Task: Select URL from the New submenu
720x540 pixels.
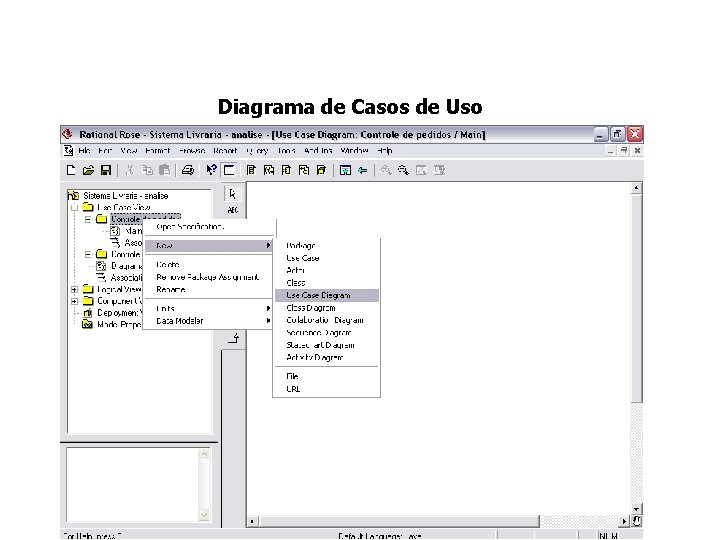Action: [x=326, y=389]
